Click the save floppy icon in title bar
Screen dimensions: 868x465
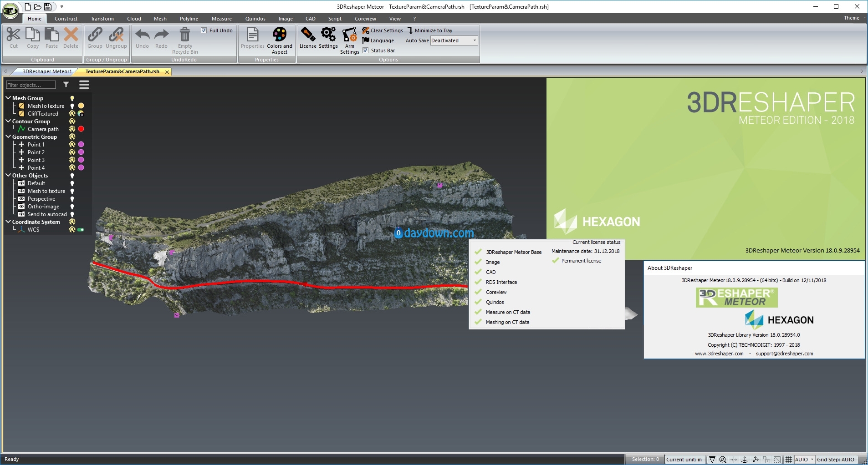pos(48,6)
